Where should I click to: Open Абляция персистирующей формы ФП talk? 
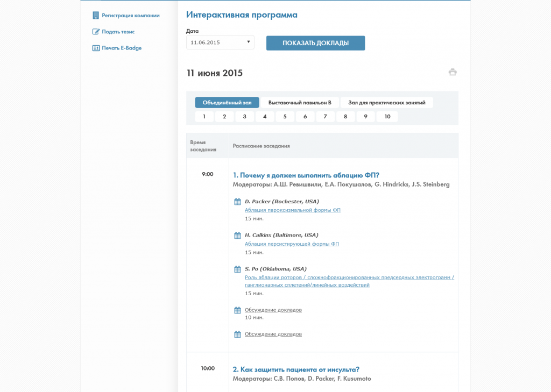point(292,244)
